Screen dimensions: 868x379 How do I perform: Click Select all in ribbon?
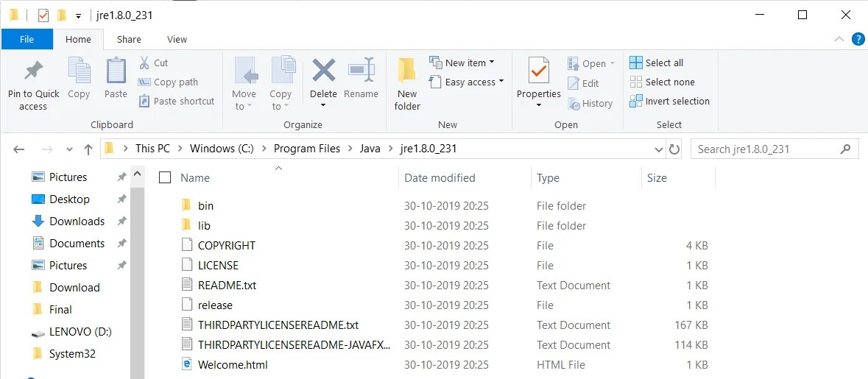(657, 63)
